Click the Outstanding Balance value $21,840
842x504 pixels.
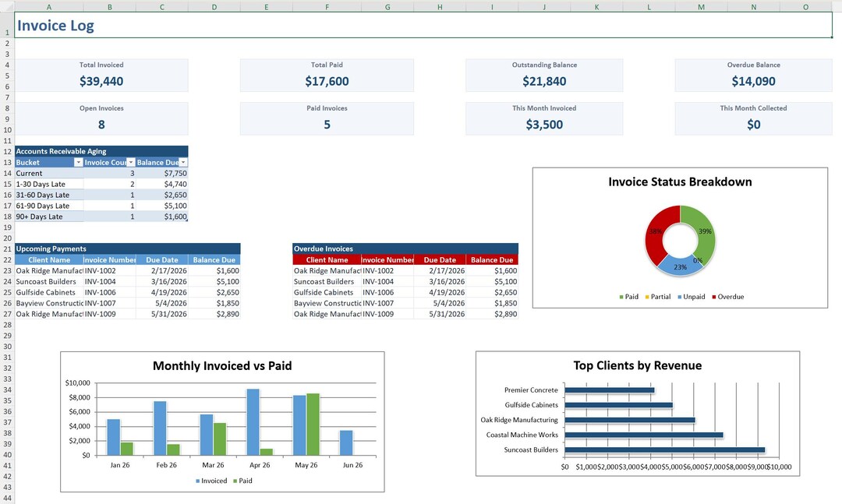[544, 81]
